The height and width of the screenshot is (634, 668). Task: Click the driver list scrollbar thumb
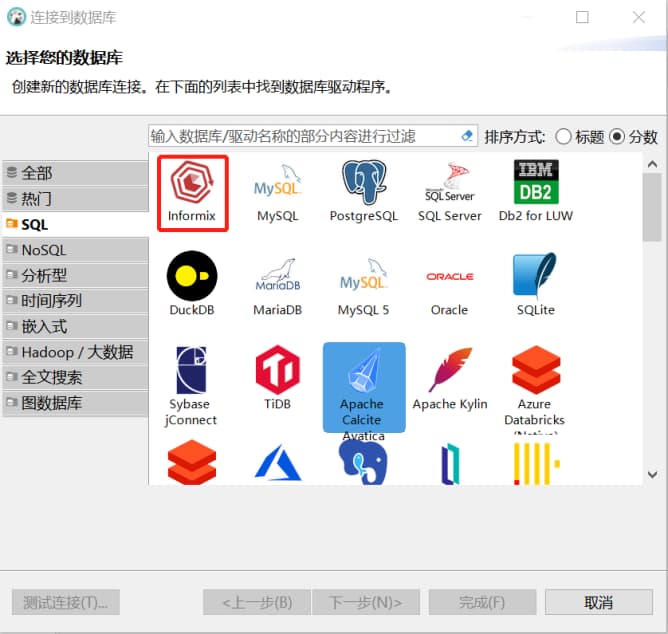tap(652, 207)
